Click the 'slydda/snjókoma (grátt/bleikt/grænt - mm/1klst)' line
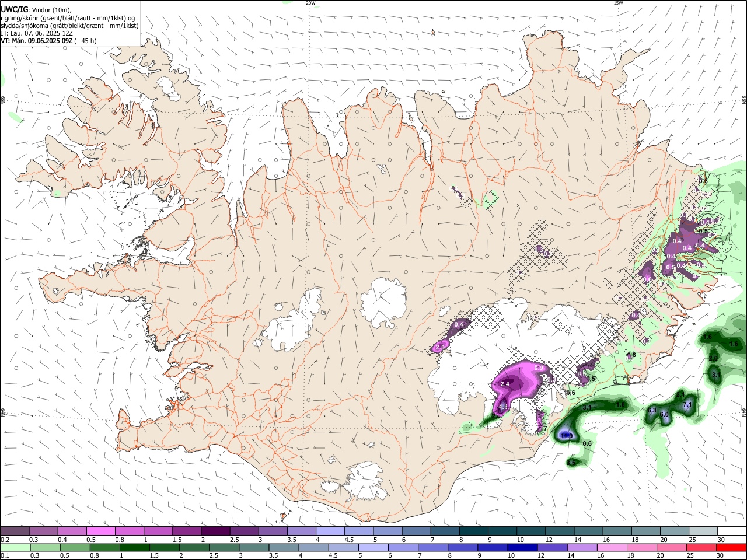Screen dimensions: 747x560 (69, 26)
